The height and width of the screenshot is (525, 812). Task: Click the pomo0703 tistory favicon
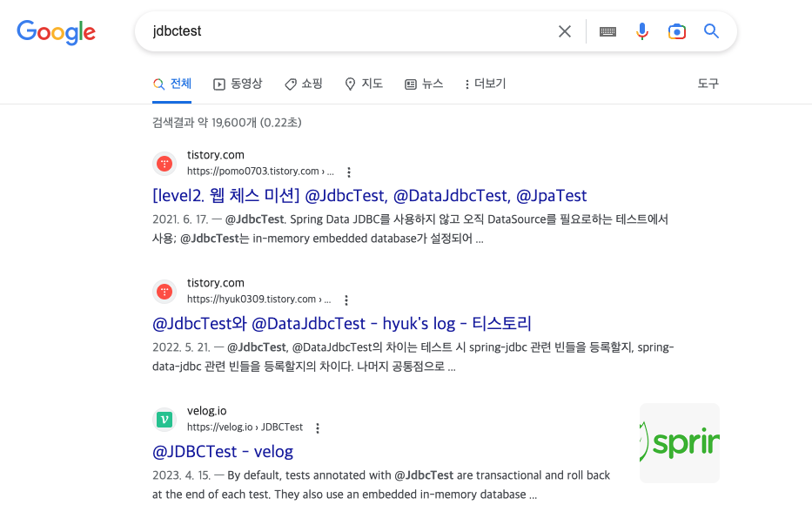pyautogui.click(x=164, y=163)
